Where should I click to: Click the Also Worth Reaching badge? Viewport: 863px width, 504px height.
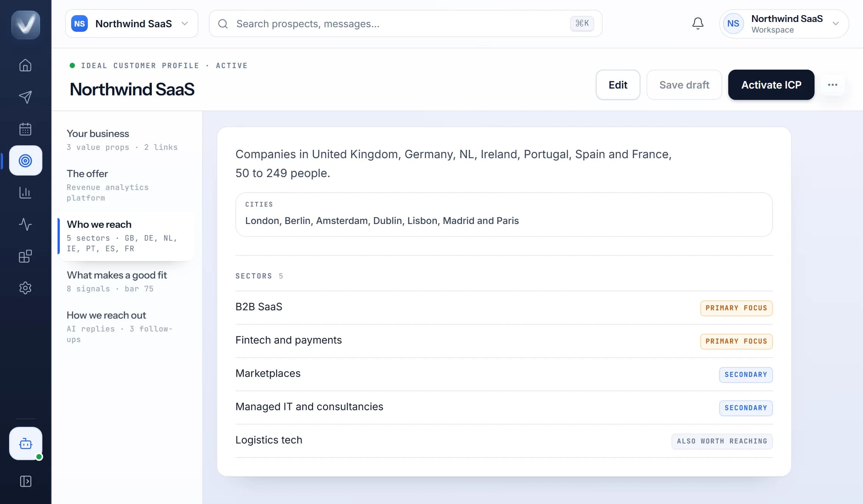722,441
